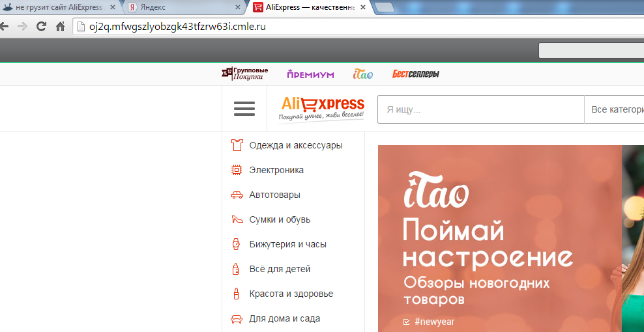Open Бижутерия и часы category

coord(288,245)
